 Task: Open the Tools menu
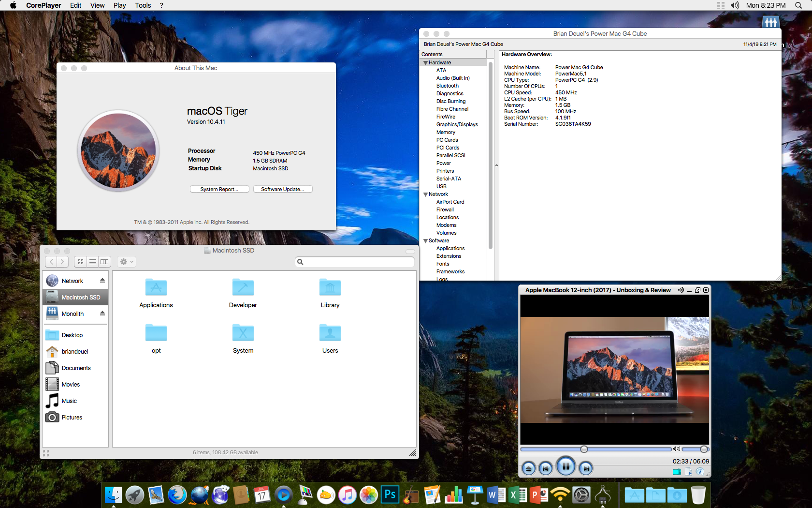point(143,5)
